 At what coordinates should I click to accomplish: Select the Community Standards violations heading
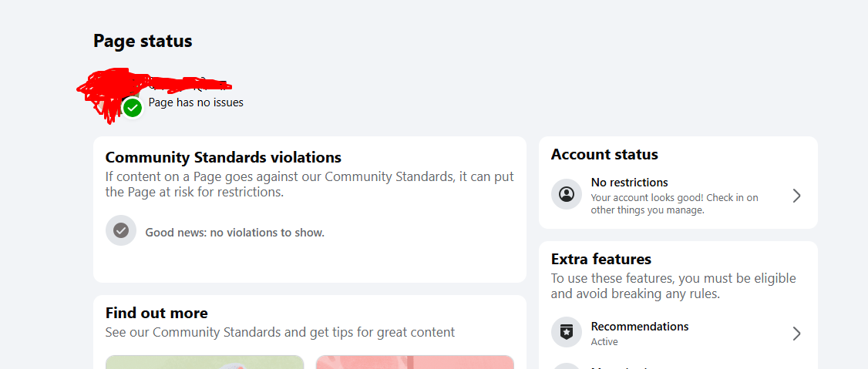223,157
